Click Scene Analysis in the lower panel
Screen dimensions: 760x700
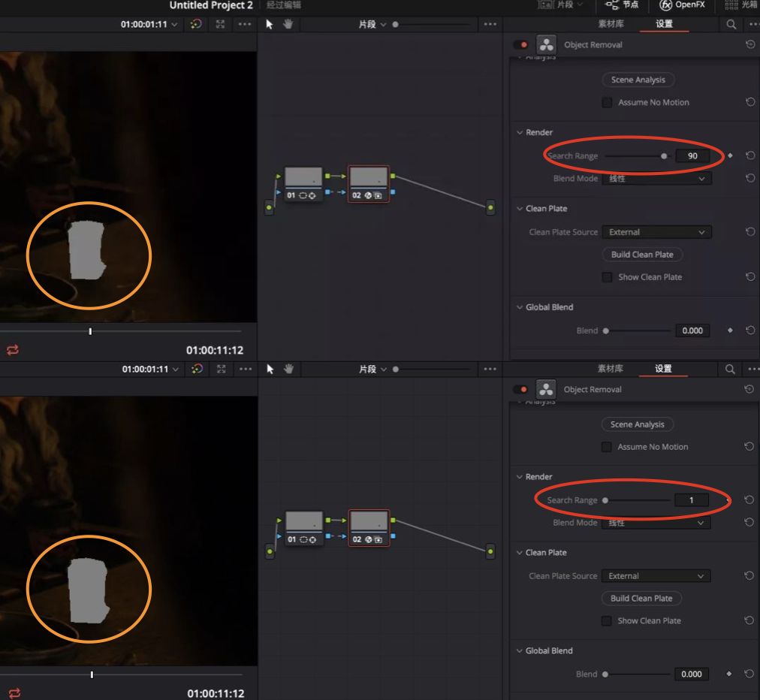pos(638,424)
